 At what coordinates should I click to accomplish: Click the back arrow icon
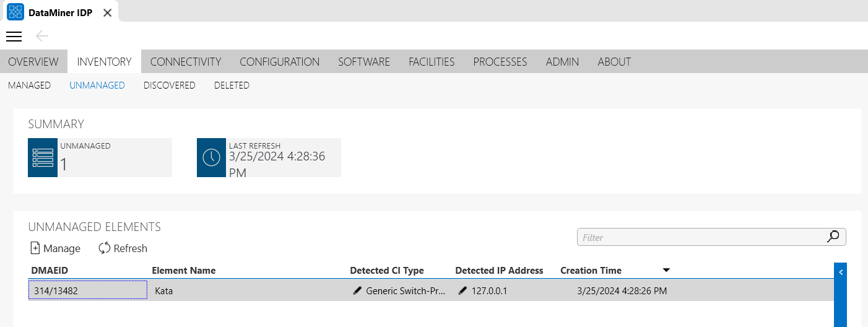click(42, 36)
